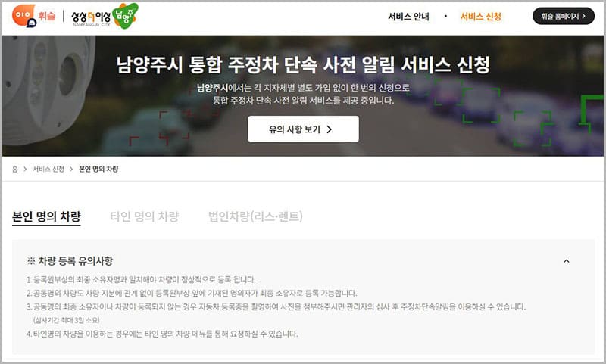Click the 서비스 신청 breadcrumb link

point(48,169)
